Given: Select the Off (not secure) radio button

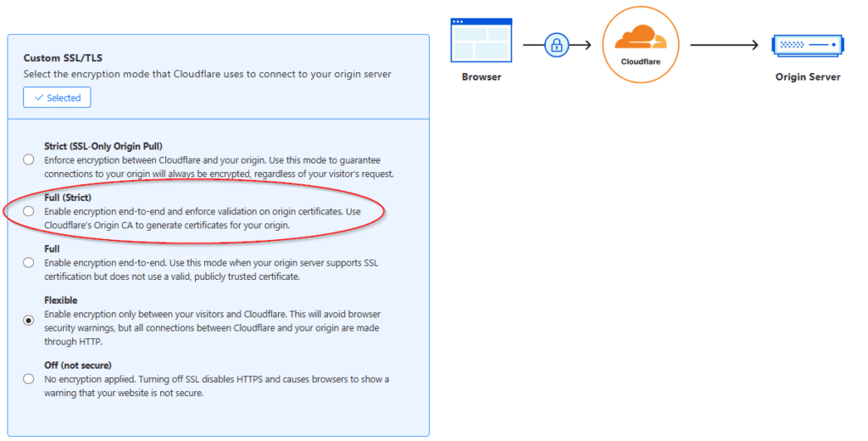Looking at the screenshot, I should pyautogui.click(x=29, y=379).
